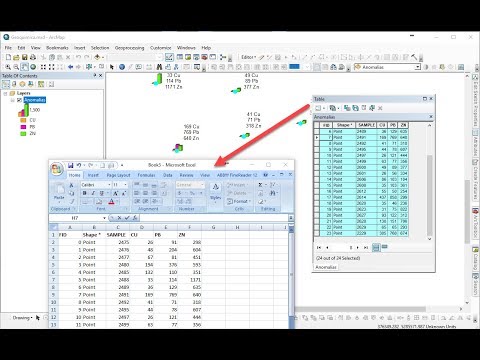
Task: Open the Anomalias layer dropdown in toolbar
Action: [417, 67]
